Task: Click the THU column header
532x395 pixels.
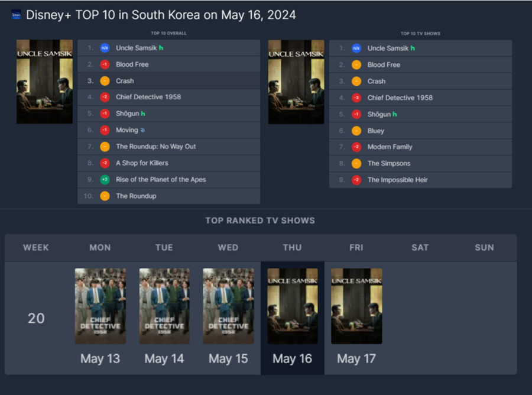Action: (x=293, y=248)
